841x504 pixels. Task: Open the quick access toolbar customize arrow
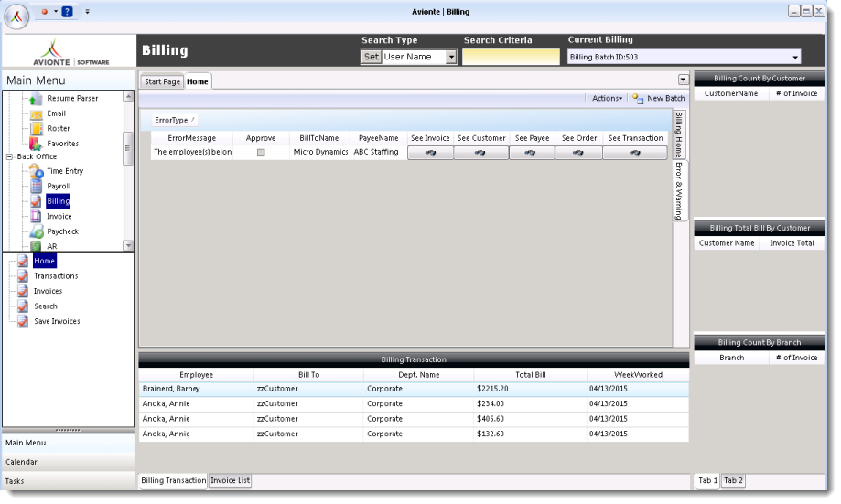point(88,11)
